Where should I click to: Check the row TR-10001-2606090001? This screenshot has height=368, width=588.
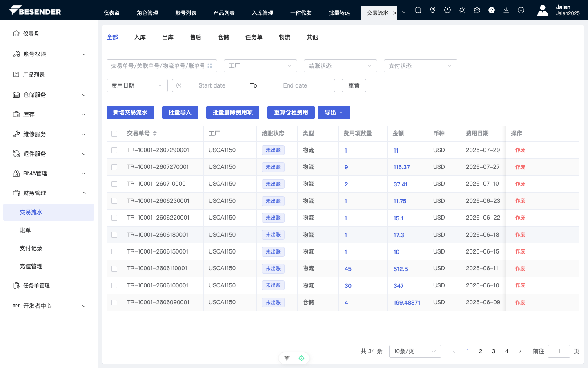[x=114, y=303]
